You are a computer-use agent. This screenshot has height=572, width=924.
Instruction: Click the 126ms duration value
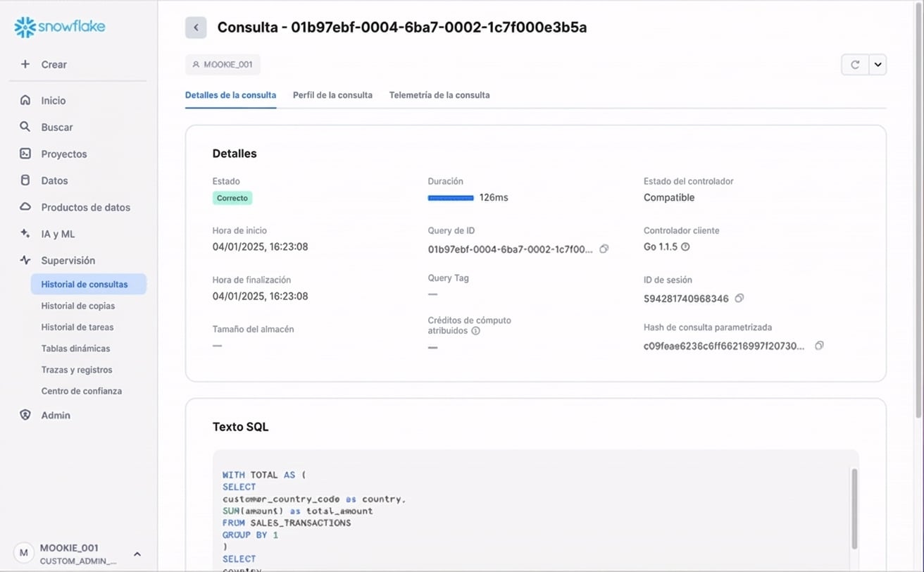point(494,198)
